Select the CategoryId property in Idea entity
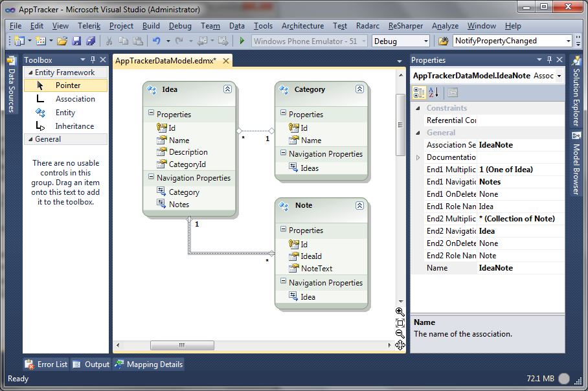 click(x=187, y=164)
